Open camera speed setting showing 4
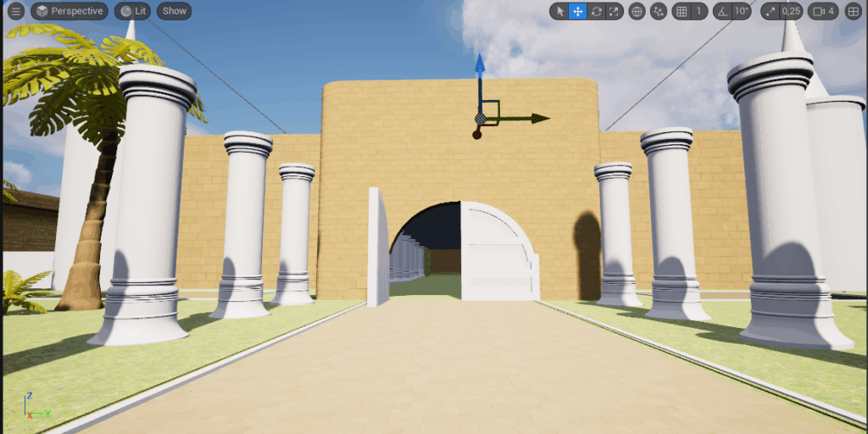 823,11
